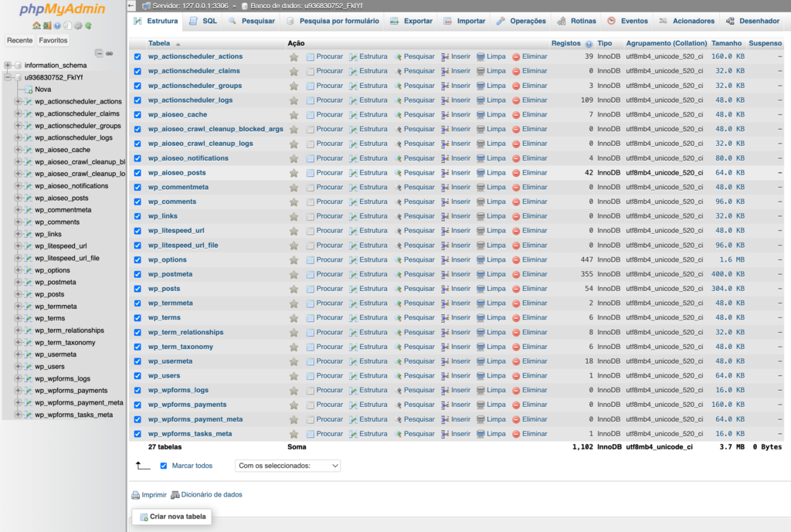Viewport: 791px width, 532px height.
Task: Click the hide navigation panel arrow icon
Action: (x=131, y=6)
